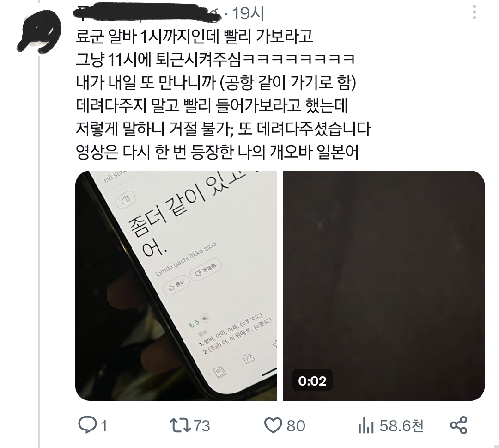View post analytics bar chart icon
Viewport: 499px width, 448px height.
tap(365, 426)
